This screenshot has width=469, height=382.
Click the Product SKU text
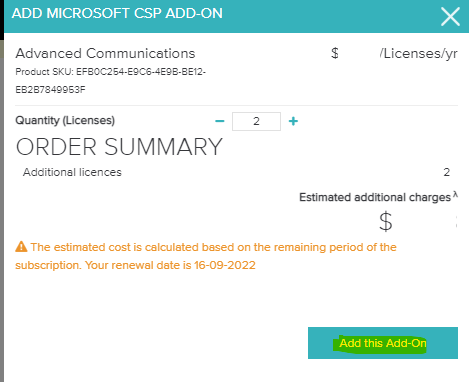click(x=111, y=72)
